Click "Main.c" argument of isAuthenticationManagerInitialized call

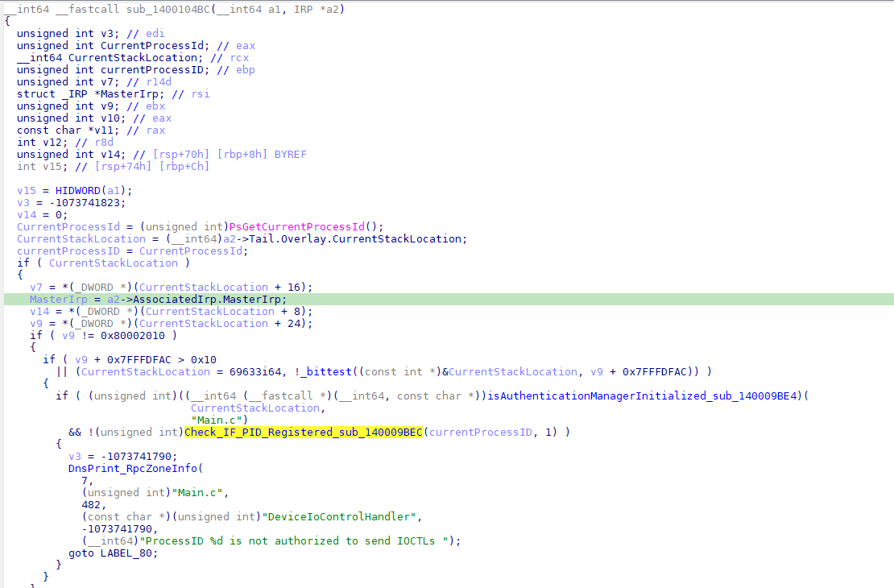217,420
